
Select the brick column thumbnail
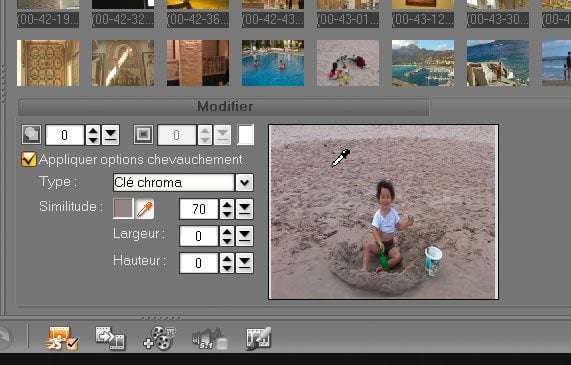click(x=198, y=63)
